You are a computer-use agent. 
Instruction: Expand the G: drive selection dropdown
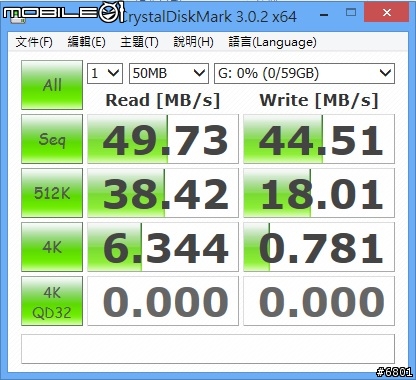click(x=304, y=73)
